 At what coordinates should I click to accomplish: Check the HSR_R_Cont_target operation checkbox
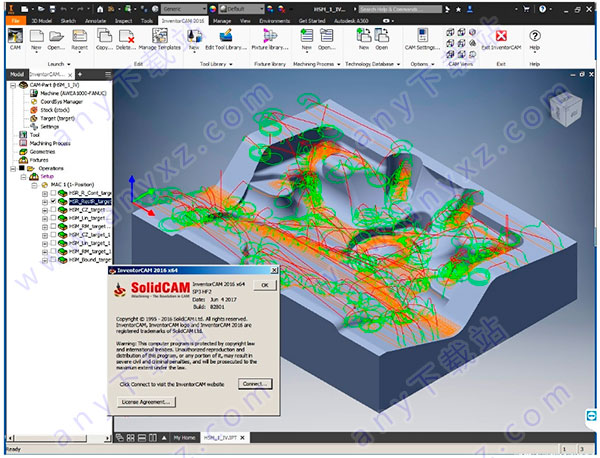pos(54,193)
